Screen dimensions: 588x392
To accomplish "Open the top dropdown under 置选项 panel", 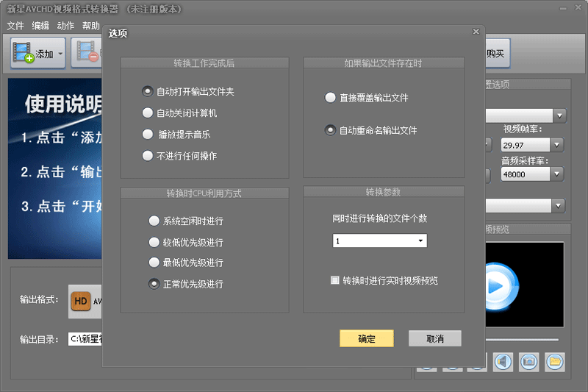I will tap(559, 115).
